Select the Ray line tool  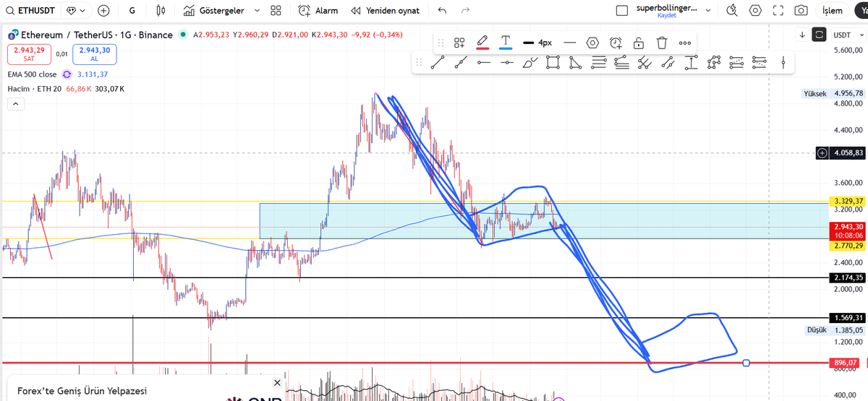point(461,63)
